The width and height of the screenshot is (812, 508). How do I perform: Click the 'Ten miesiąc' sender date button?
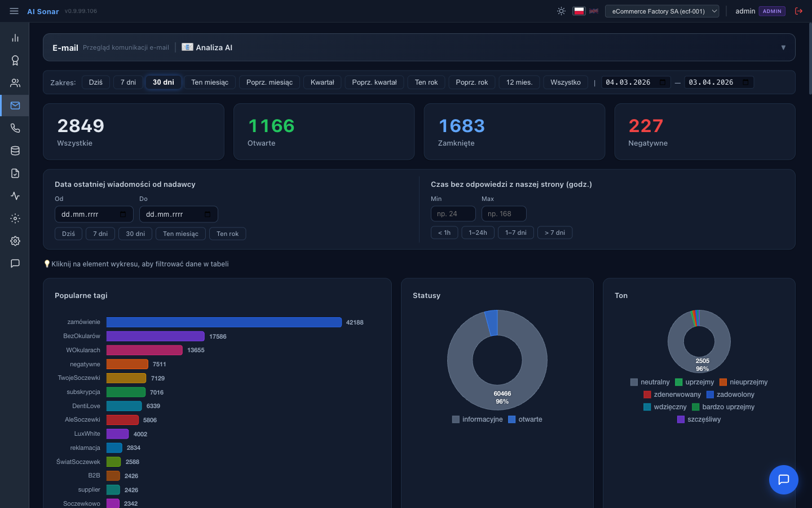click(x=180, y=234)
